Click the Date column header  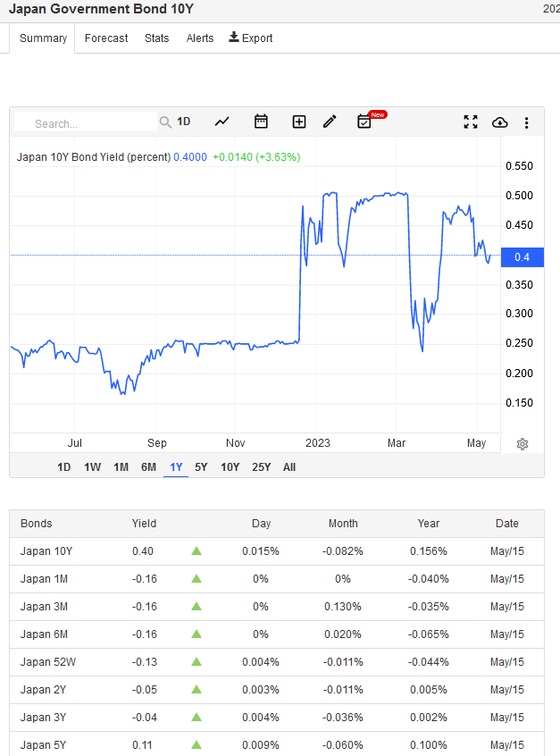[x=507, y=523]
